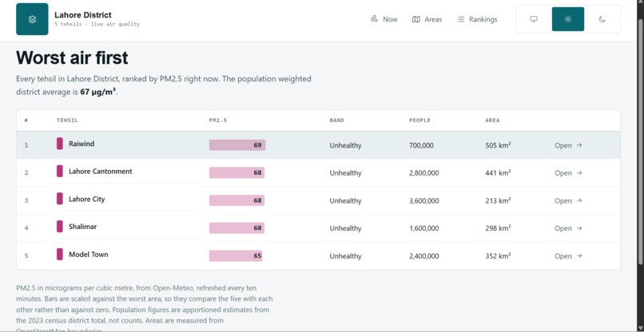Click the Unhealthy band in Model Town row
Image resolution: width=644 pixels, height=332 pixels.
(x=345, y=256)
